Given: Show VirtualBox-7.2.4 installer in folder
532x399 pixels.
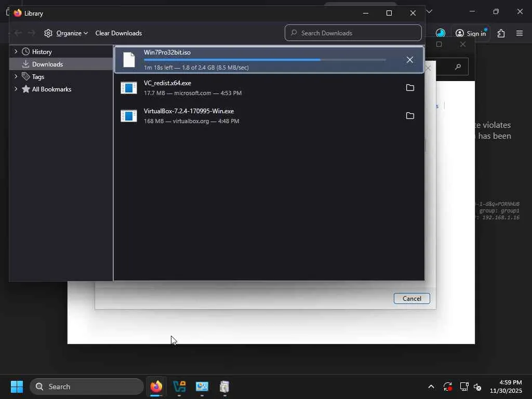Looking at the screenshot, I should (x=410, y=116).
